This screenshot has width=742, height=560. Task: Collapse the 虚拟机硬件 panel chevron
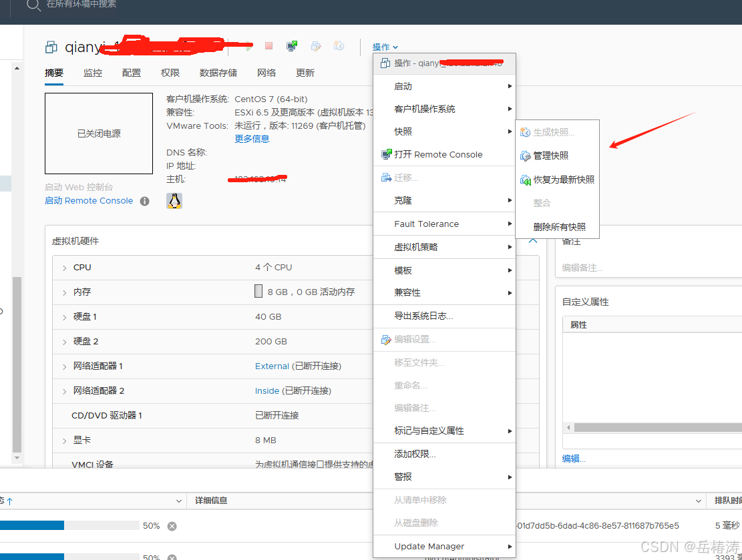(x=533, y=240)
